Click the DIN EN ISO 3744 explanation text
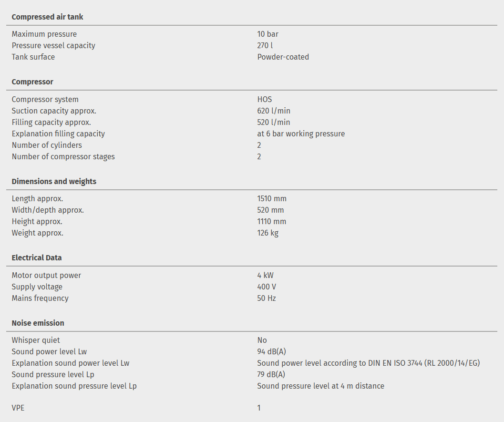 pos(368,363)
